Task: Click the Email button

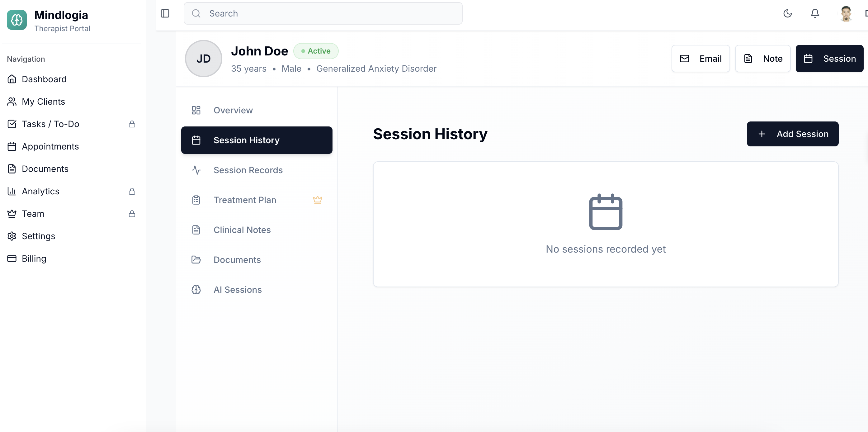Action: 700,59
